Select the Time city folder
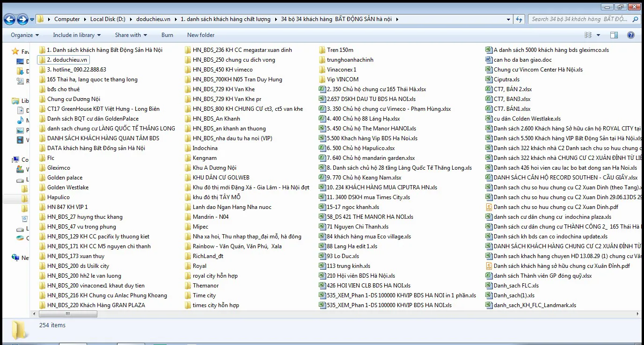 click(200, 295)
